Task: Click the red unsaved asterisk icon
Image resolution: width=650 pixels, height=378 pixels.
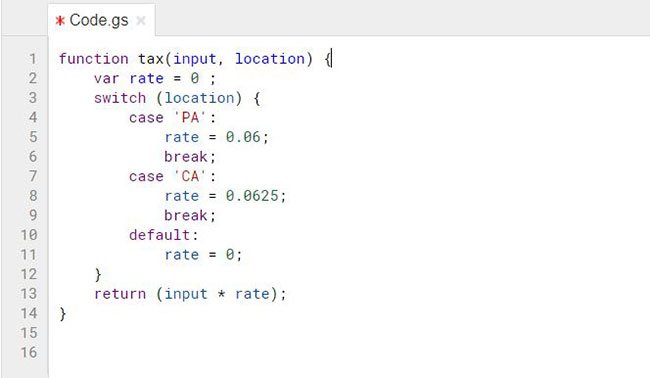Action: pos(60,20)
